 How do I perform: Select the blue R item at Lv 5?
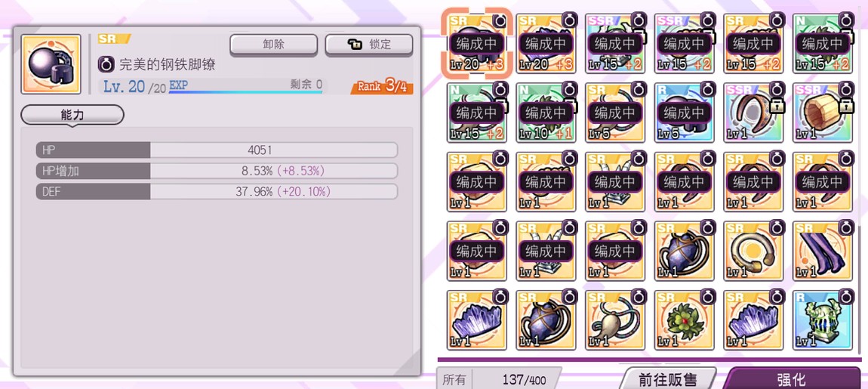coord(685,113)
